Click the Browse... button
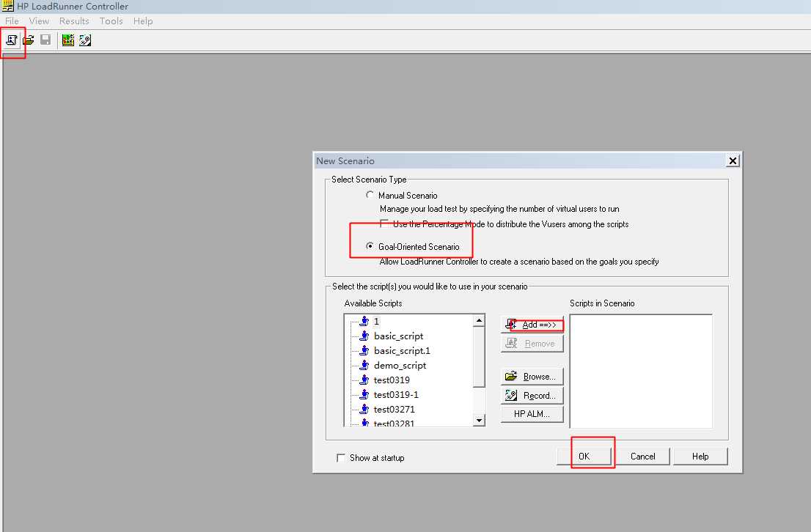 click(532, 377)
